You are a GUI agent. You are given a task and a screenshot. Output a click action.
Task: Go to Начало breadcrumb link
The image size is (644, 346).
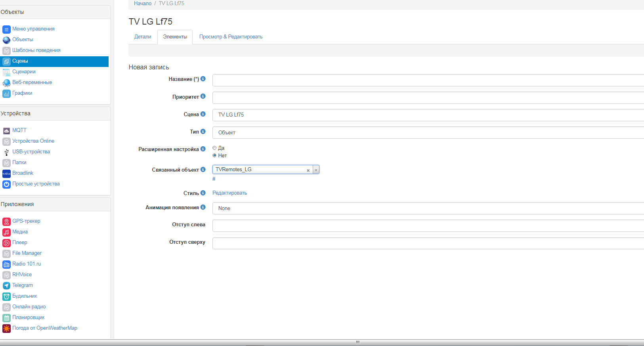143,3
